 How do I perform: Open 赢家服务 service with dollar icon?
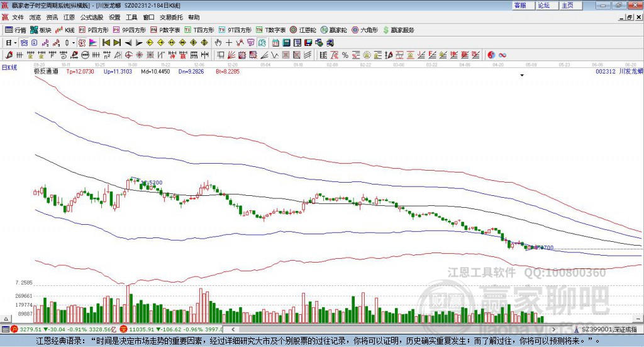(x=398, y=30)
